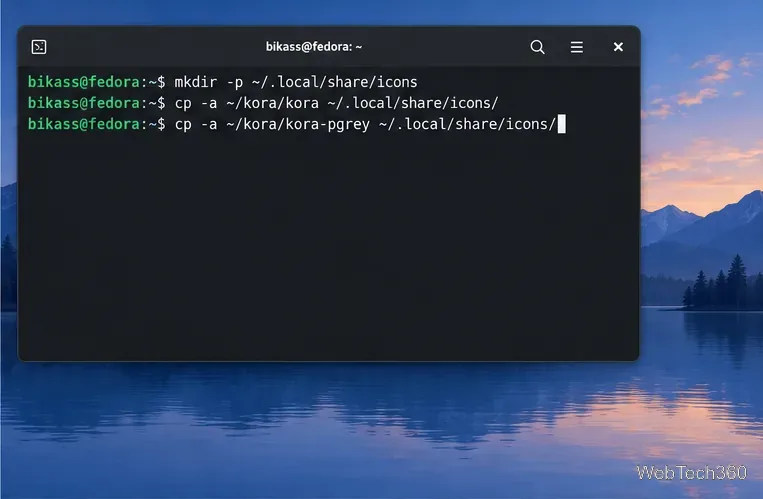The image size is (763, 499).
Task: Open the terminal search magnifier
Action: point(537,47)
